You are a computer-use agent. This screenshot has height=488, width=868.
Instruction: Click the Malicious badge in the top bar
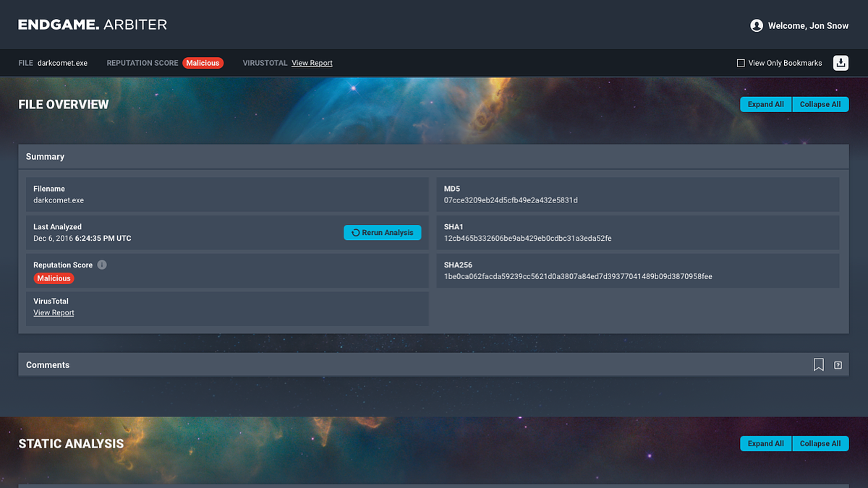pyautogui.click(x=203, y=63)
